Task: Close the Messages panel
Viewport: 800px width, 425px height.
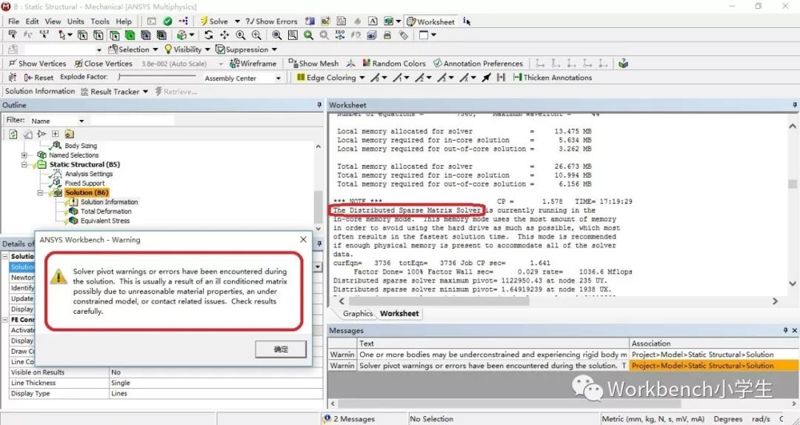Action: (x=794, y=331)
